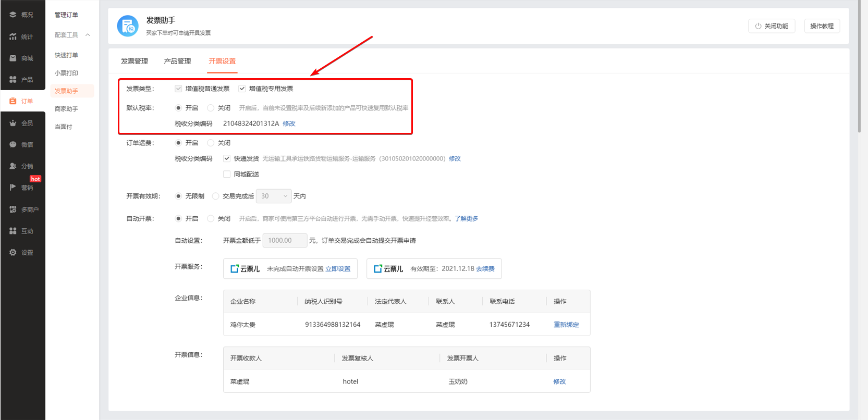
Task: Click the 订单 orders sidebar icon
Action: [x=13, y=101]
